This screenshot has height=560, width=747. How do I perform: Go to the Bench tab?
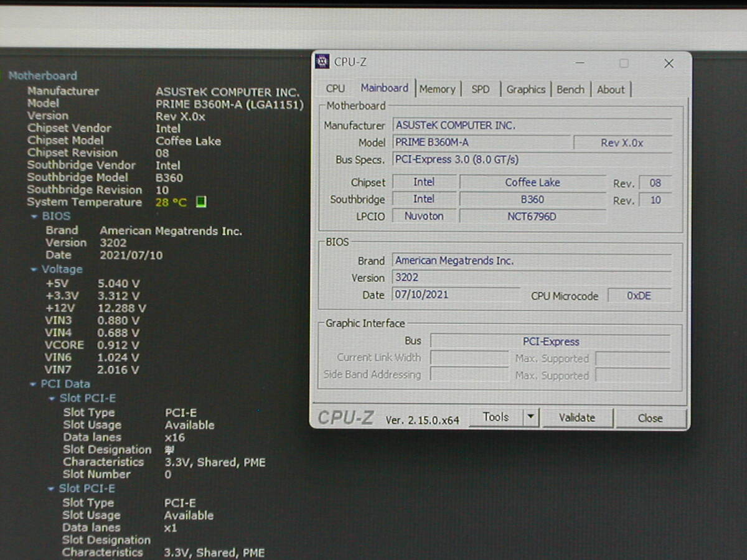(x=570, y=89)
